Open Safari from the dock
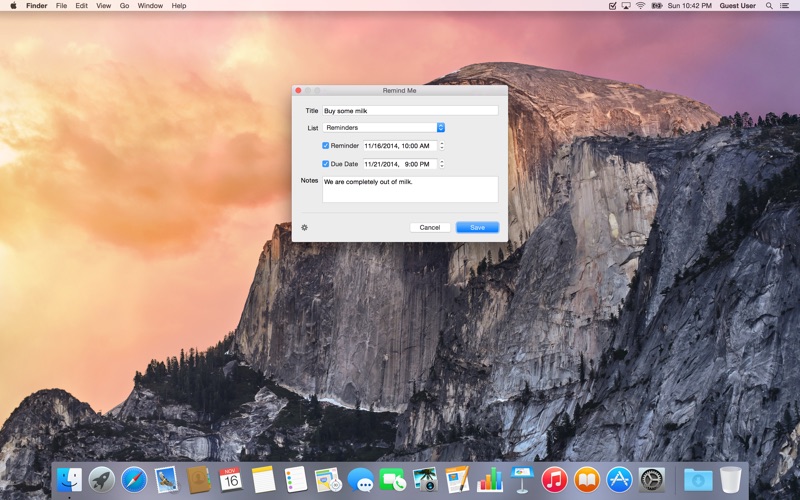This screenshot has height=500, width=800. tap(134, 480)
